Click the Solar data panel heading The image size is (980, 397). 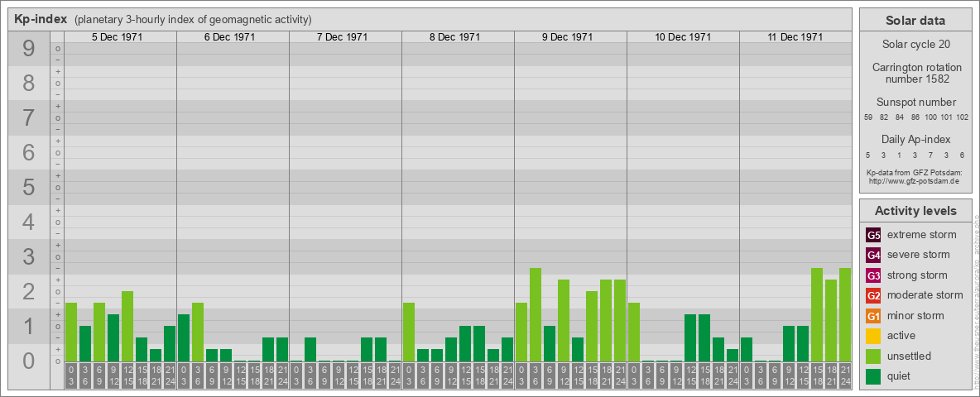[x=915, y=21]
